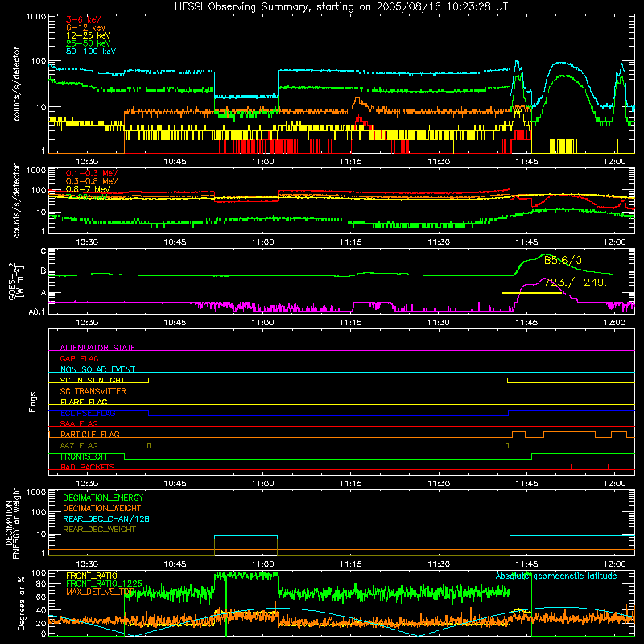Click the vertical Flags axis title

(33, 402)
